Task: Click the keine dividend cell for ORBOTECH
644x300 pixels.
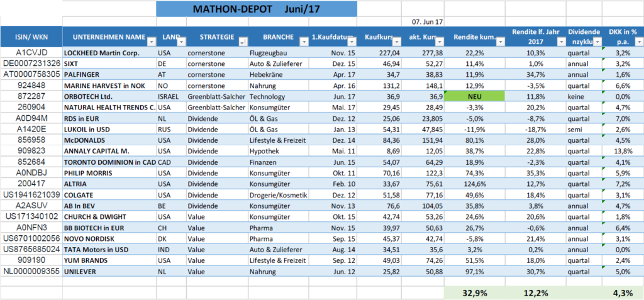Action: click(x=584, y=96)
